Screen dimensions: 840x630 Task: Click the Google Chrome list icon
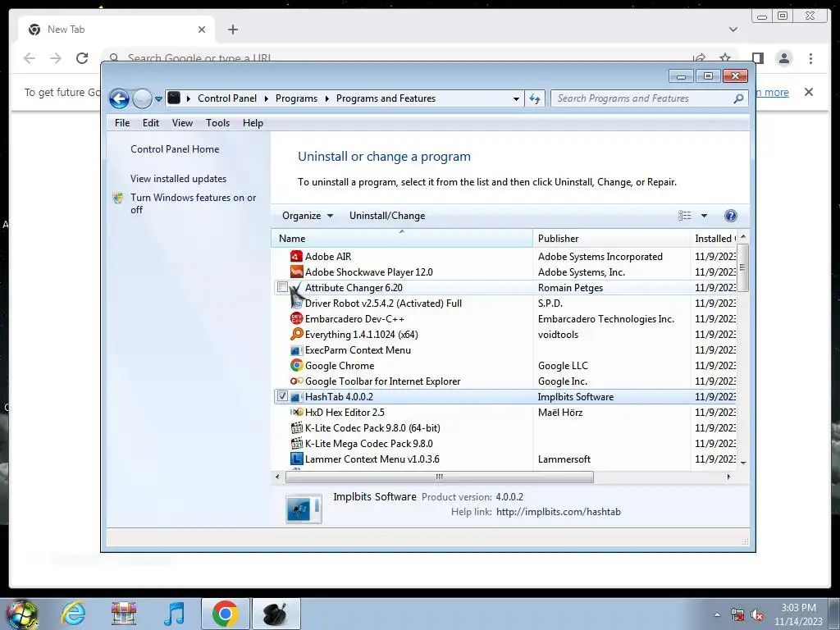(x=296, y=365)
